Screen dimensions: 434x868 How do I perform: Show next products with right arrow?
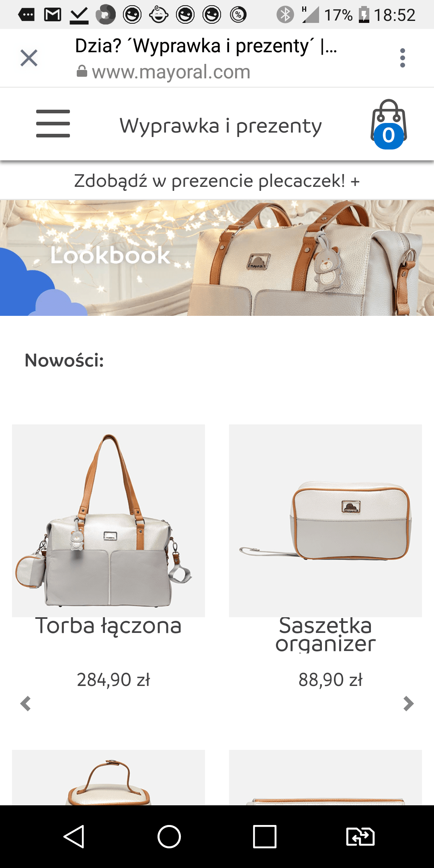(x=408, y=704)
